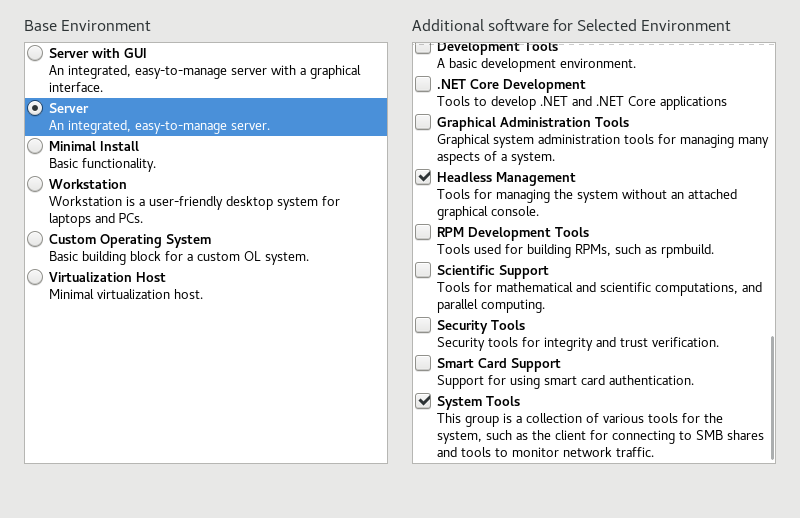Check the Smart Card Support checkbox
The image size is (800, 518).
pyautogui.click(x=423, y=363)
